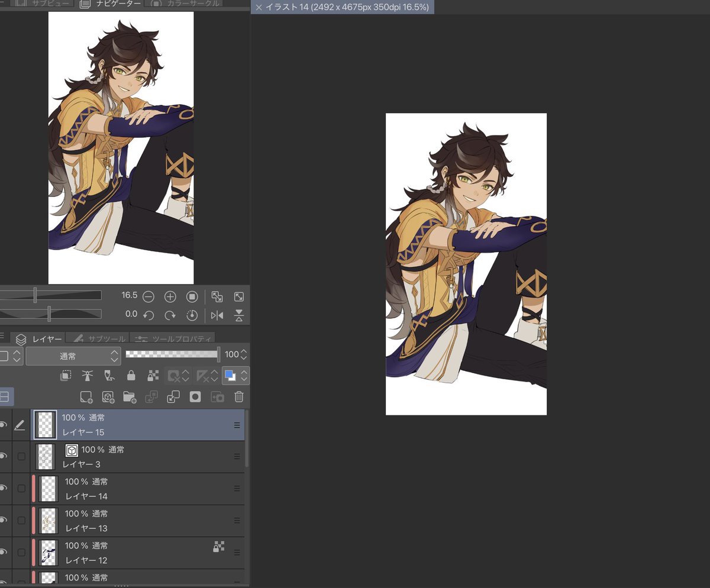The height and width of the screenshot is (588, 710).
Task: Hide レイヤー 3 using its eye icon
Action: tap(4, 456)
